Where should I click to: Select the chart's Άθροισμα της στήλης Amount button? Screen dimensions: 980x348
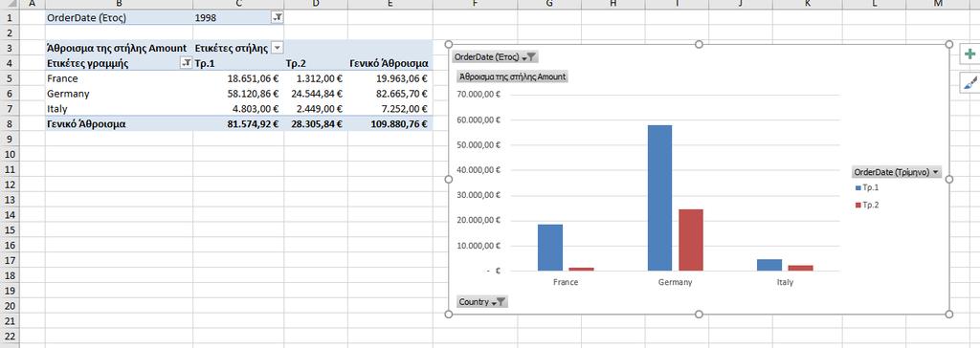tap(512, 76)
